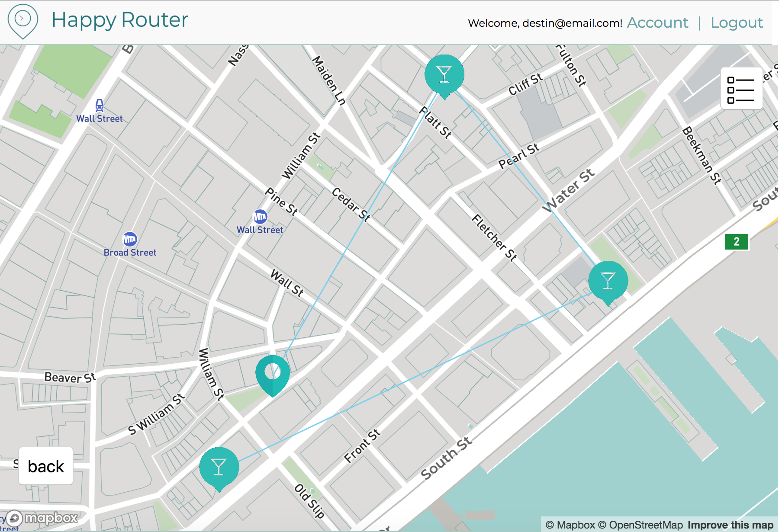
Task: Click the Happy Router logo pin icon
Action: coord(23,21)
